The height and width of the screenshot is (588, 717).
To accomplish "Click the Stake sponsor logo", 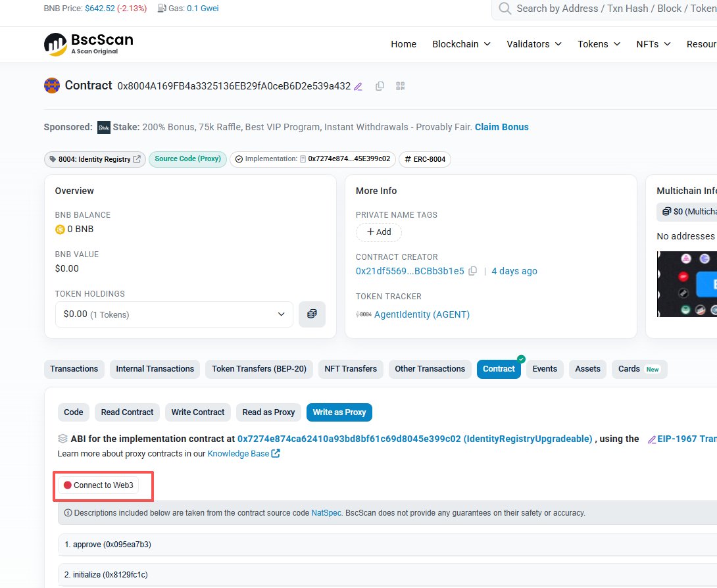I will (x=104, y=128).
